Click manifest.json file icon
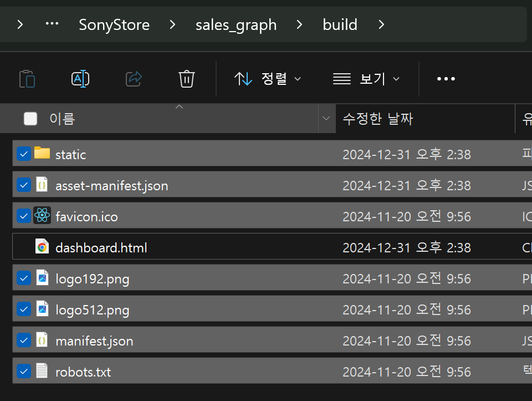 (x=42, y=339)
